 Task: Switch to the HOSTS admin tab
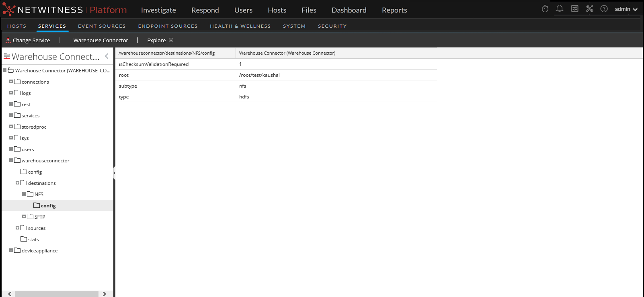point(17,26)
